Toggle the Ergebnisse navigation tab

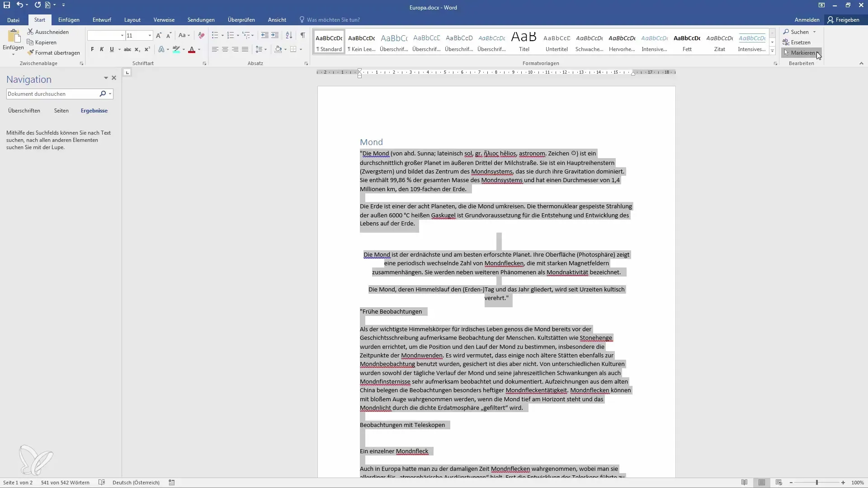point(94,110)
